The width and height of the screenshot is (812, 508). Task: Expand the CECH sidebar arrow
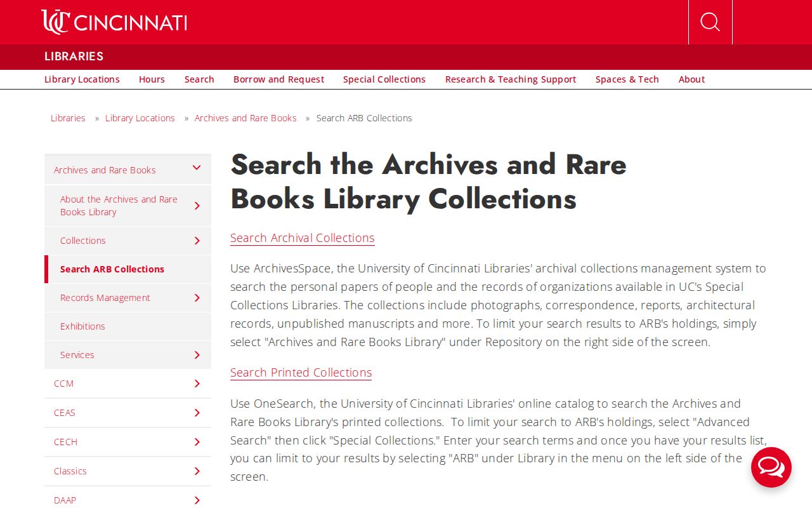coord(197,442)
